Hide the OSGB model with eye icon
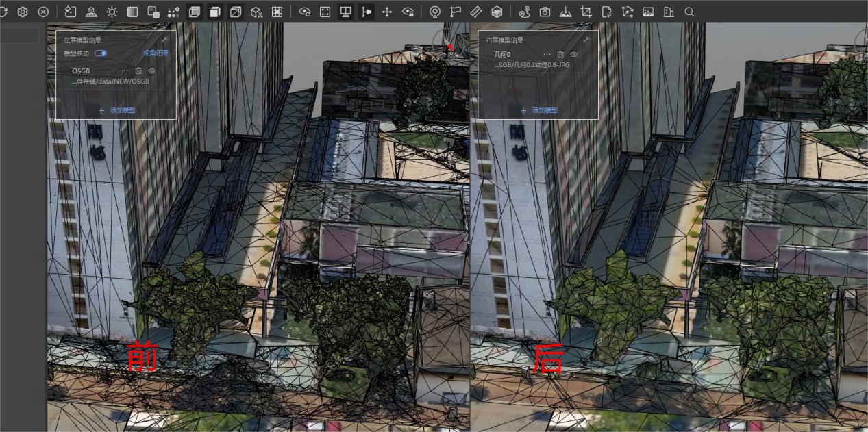Image resolution: width=868 pixels, height=432 pixels. pos(151,71)
